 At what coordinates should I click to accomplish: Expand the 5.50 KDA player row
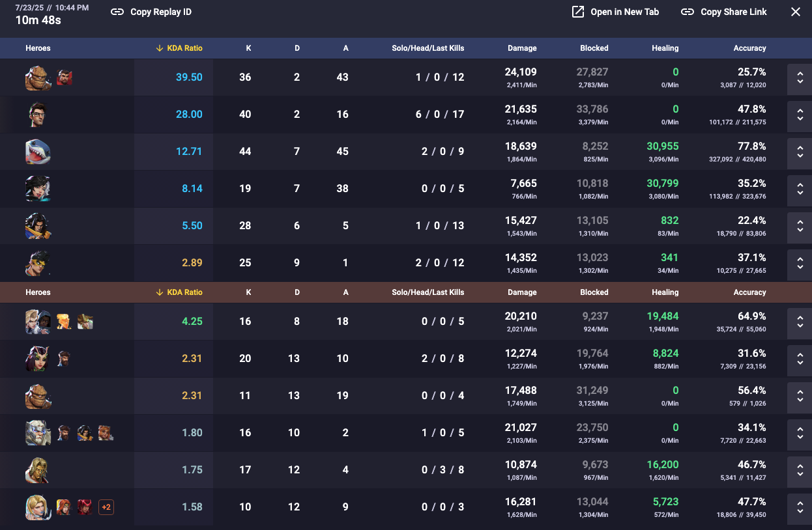click(800, 226)
